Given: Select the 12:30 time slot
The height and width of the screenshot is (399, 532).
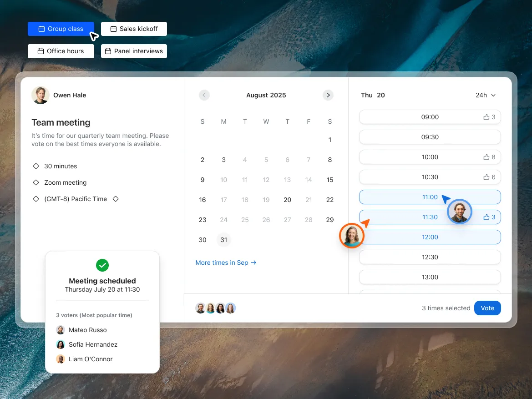Looking at the screenshot, I should (x=430, y=257).
